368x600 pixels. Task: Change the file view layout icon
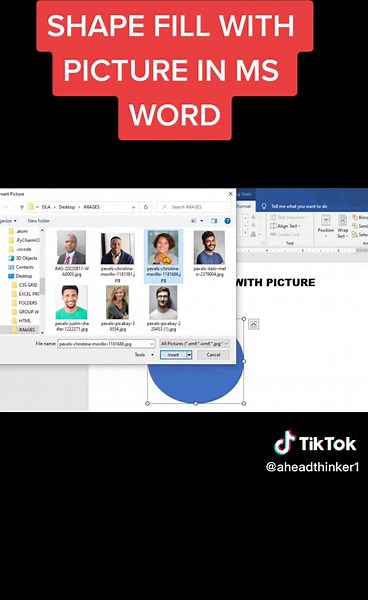click(x=194, y=221)
